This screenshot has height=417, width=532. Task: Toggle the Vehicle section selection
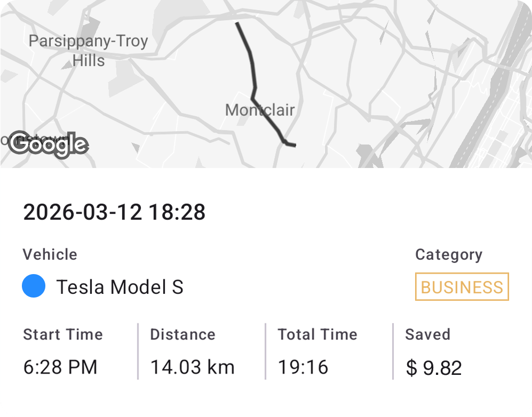[x=50, y=254]
